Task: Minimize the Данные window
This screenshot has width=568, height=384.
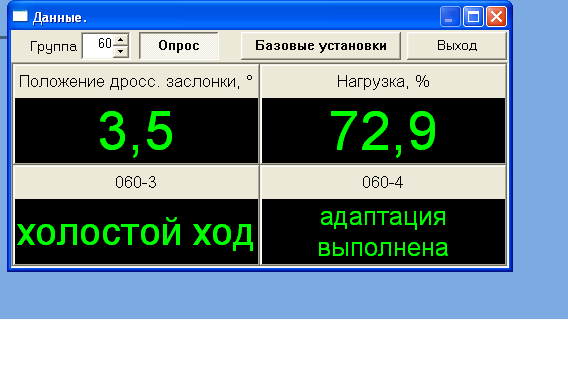Action: [450, 17]
